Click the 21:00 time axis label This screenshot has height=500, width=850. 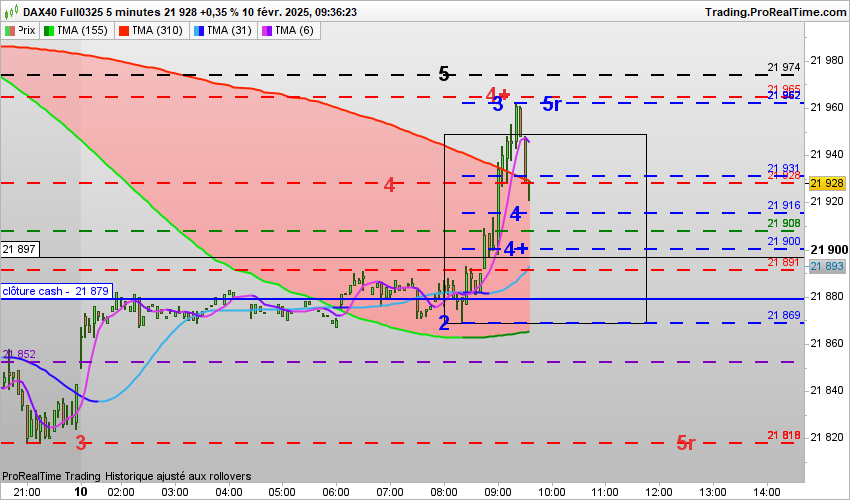(27, 492)
